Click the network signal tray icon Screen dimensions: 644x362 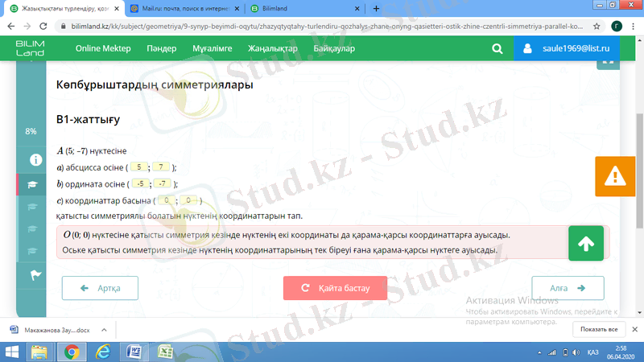[552, 352]
